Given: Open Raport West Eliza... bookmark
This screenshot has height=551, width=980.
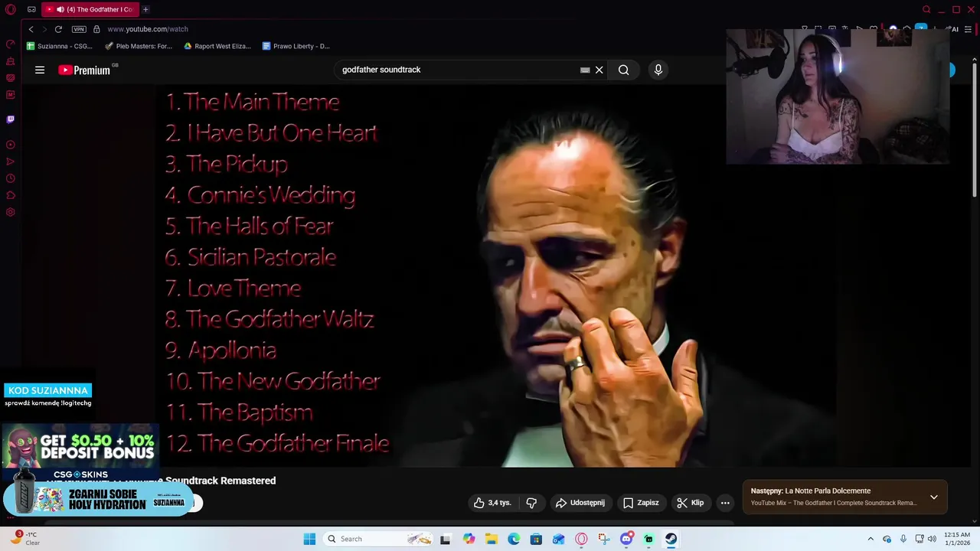Looking at the screenshot, I should point(217,46).
